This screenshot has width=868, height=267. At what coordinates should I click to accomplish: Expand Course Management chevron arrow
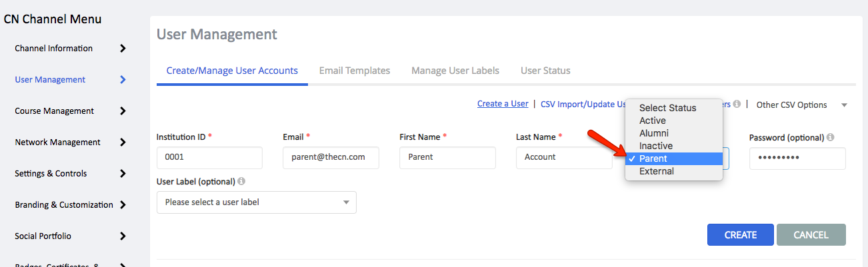click(123, 111)
